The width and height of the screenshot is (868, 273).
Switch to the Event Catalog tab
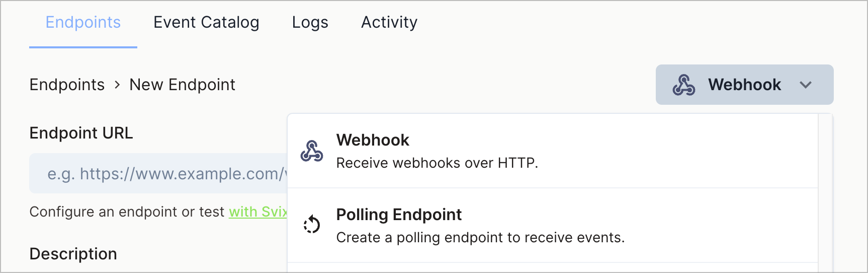[206, 22]
